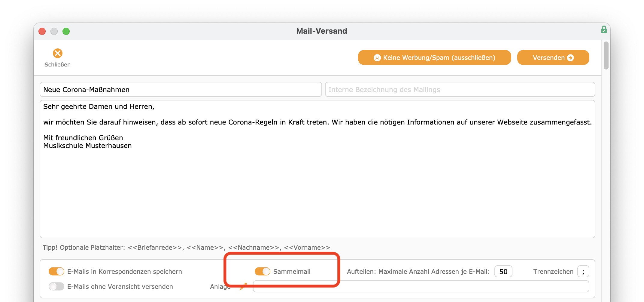Click the Aufteilen: Maximale Anzahl Adressen label
The width and height of the screenshot is (644, 302).
coord(418,272)
